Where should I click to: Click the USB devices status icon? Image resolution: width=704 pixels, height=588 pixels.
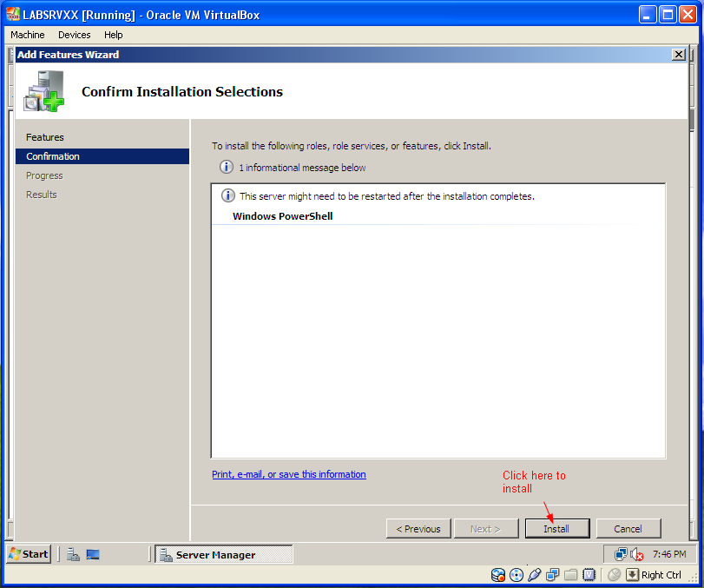534,575
